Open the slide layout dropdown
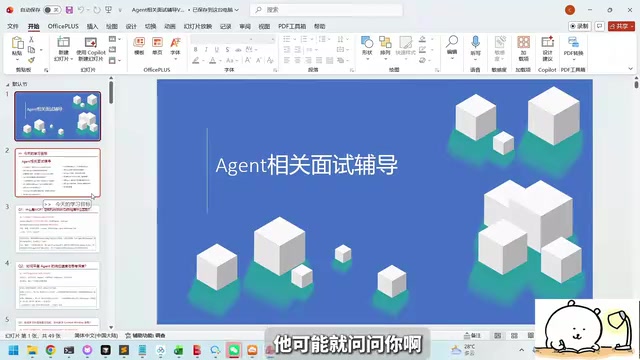 (x=115, y=39)
